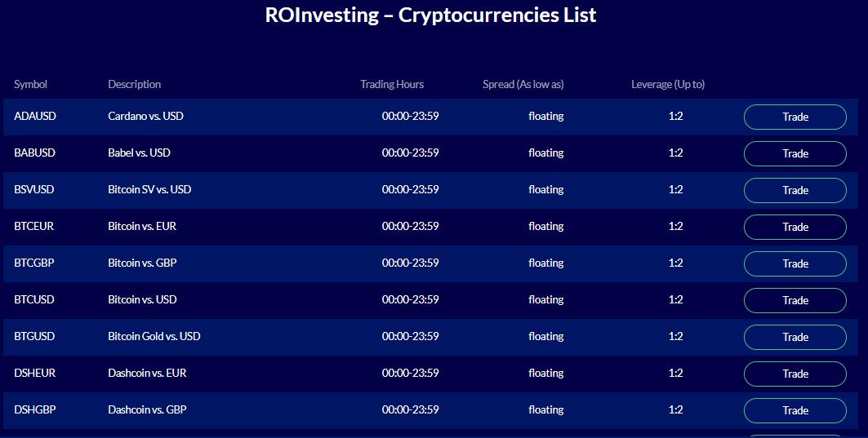Click the Bitcoin SV vs. USD description
Screen dimensions: 868x438
click(x=149, y=189)
